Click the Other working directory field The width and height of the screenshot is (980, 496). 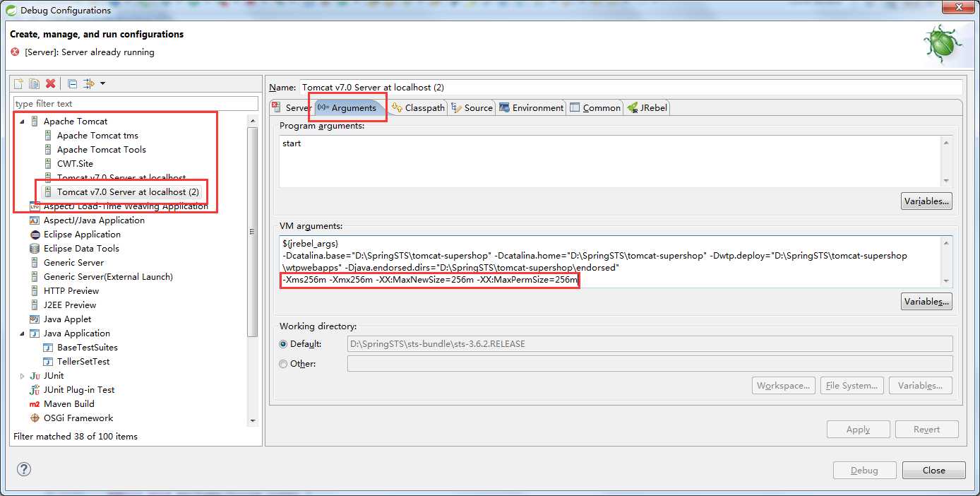(x=650, y=364)
